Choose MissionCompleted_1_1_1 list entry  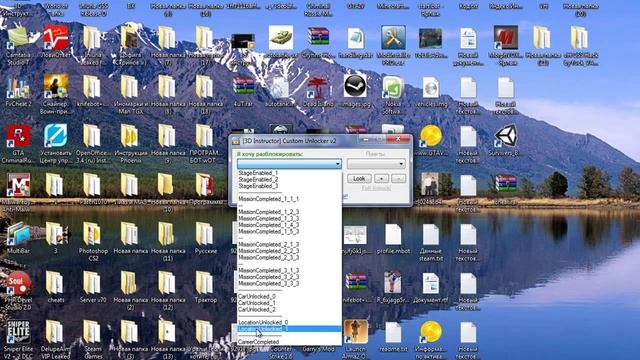coord(269,199)
